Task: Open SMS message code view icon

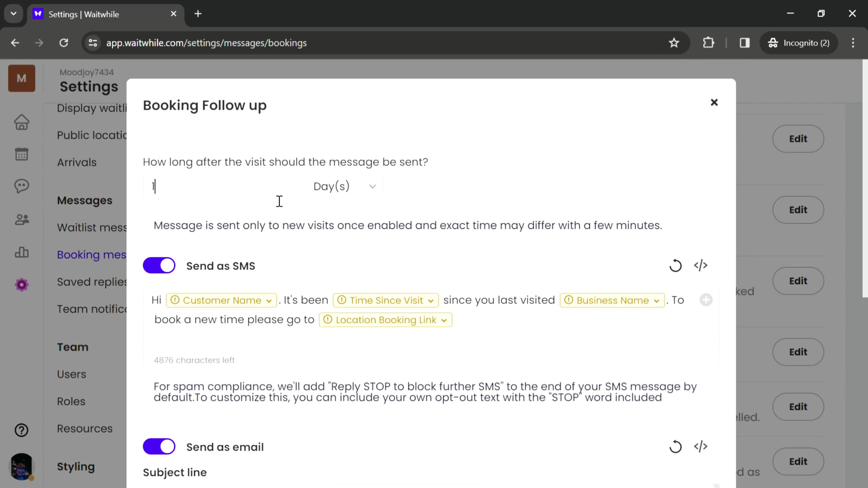Action: click(701, 265)
